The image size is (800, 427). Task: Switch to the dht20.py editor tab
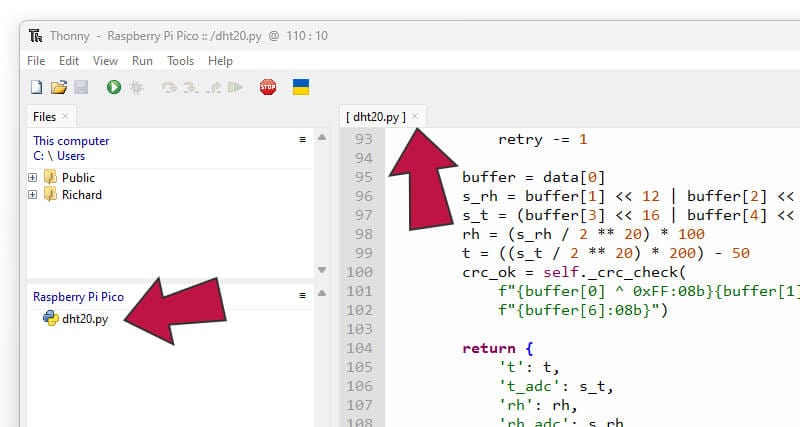click(376, 117)
